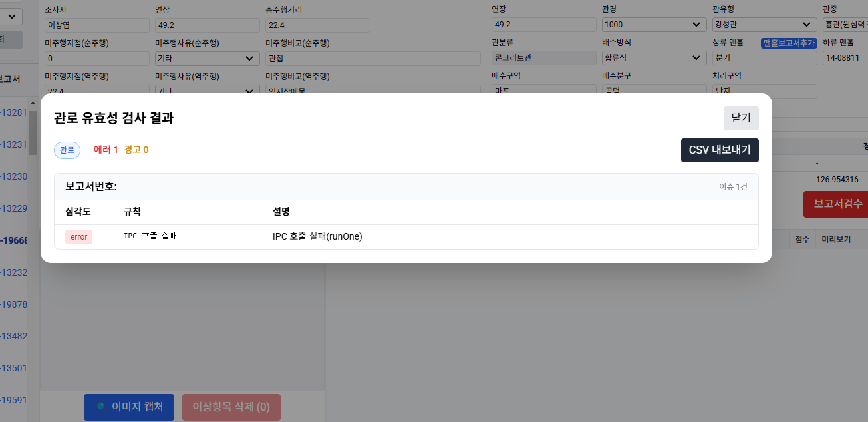The image size is (868, 422).
Task: Export results with CSV 내보내기 button
Action: click(x=720, y=150)
